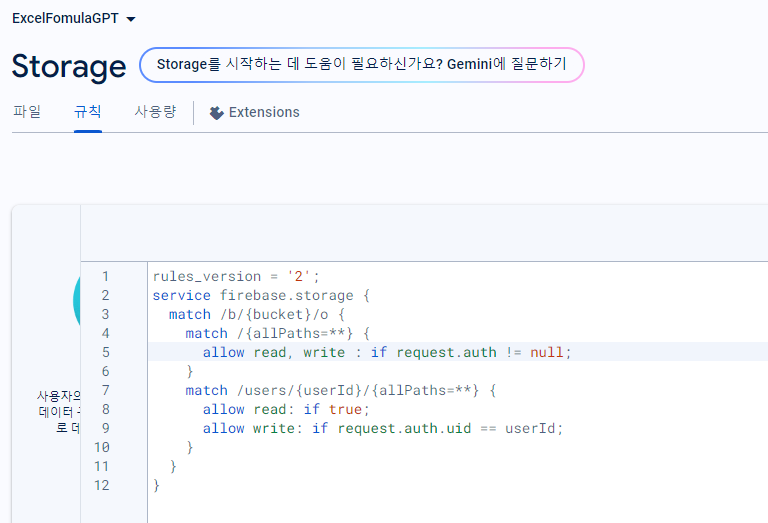768x523 pixels.
Task: Click the null keyword on line 5
Action: tap(547, 352)
